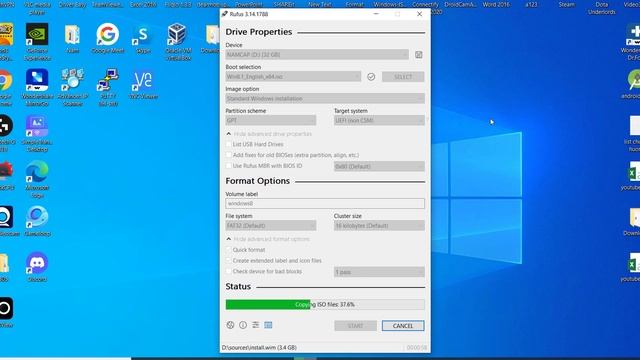Open VNC Viewer desktop icon
This screenshot has width=640, height=360.
143,84
